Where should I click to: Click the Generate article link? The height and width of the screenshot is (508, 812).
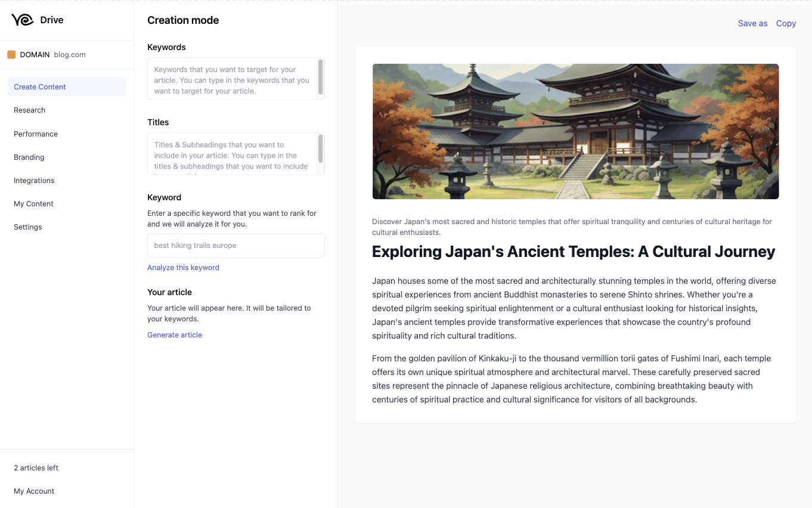pyautogui.click(x=174, y=334)
